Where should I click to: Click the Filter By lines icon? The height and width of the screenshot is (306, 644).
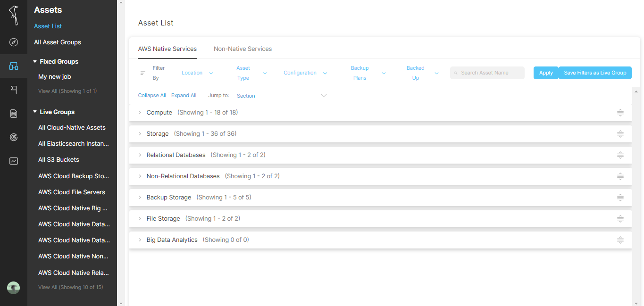pyautogui.click(x=143, y=73)
